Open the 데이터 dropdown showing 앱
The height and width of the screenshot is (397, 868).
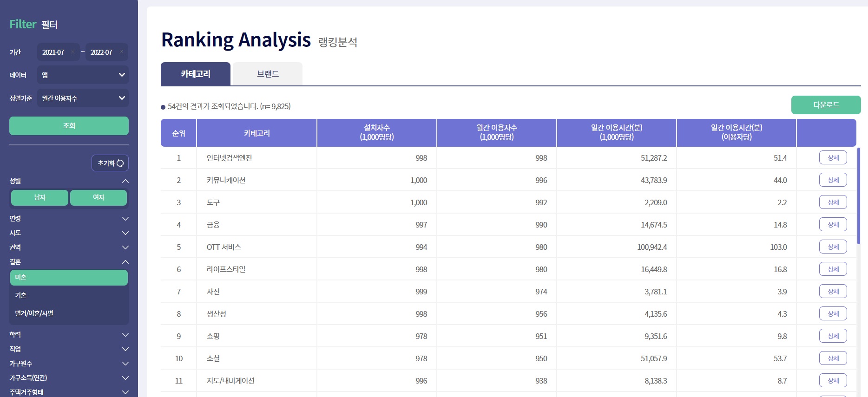(83, 75)
